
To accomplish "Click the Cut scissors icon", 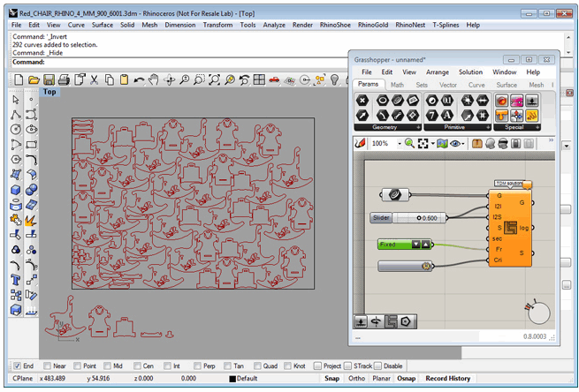I will pos(95,80).
